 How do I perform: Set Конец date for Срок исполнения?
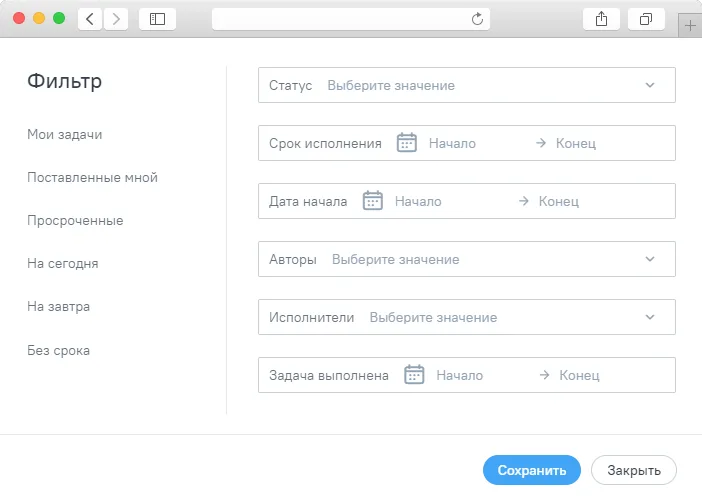tap(576, 143)
